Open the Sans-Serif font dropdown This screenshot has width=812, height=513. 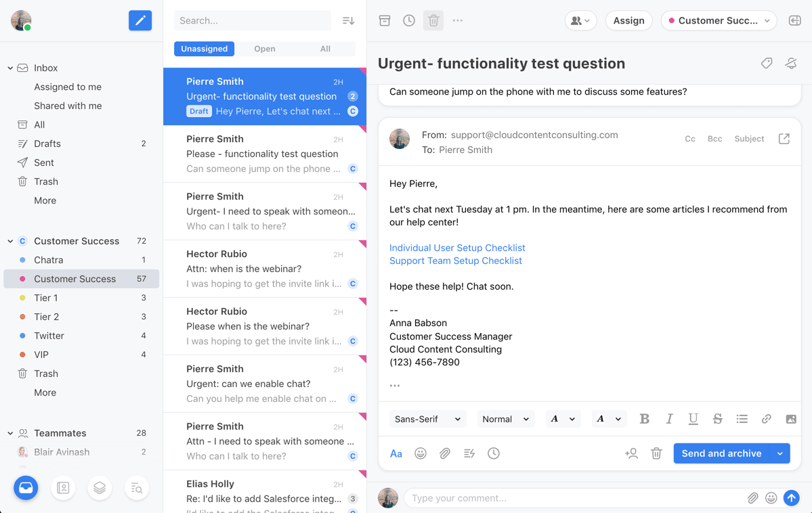point(427,419)
